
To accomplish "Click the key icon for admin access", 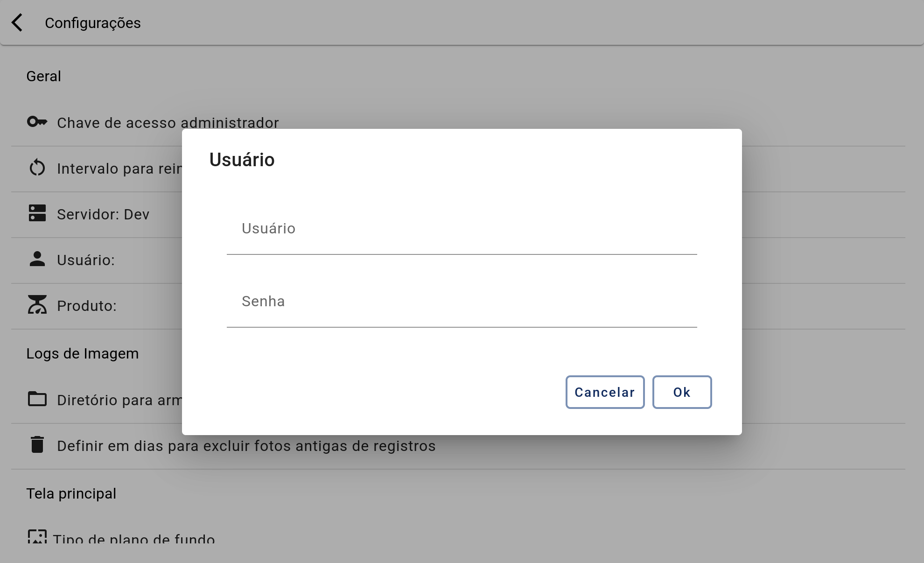I will point(37,122).
